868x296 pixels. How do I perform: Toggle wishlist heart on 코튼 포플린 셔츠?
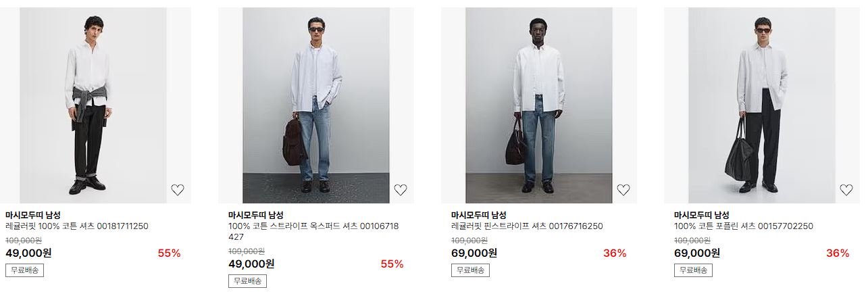(x=846, y=190)
